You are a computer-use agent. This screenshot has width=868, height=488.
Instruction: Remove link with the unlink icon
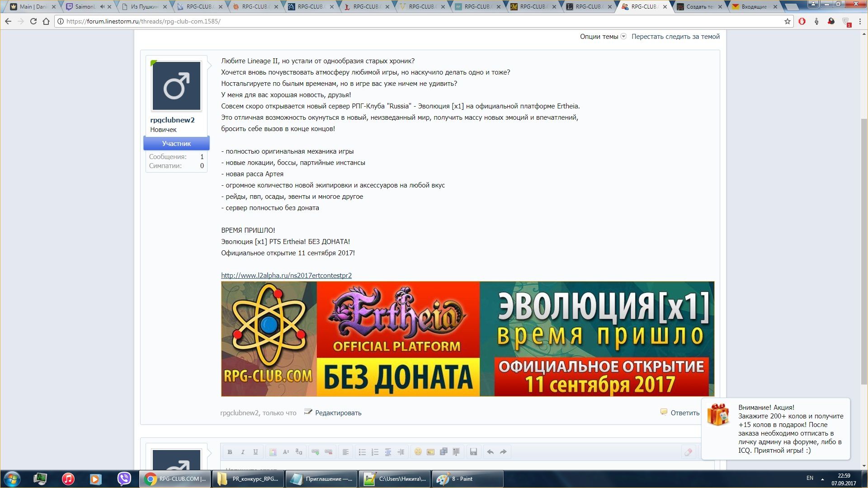[x=329, y=452]
